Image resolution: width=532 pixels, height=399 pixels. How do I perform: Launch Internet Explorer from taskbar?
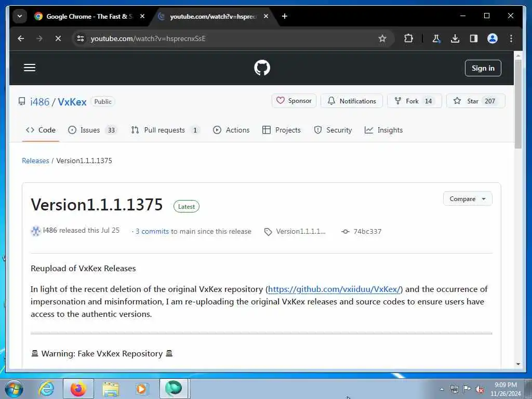[x=46, y=389]
